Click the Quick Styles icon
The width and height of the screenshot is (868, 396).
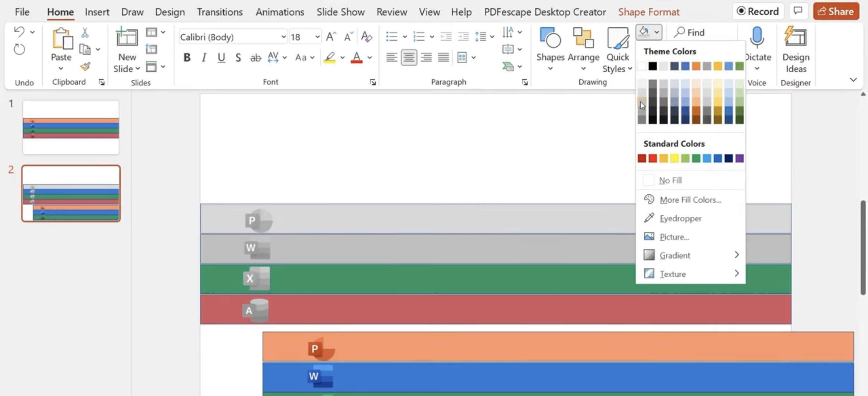point(618,38)
